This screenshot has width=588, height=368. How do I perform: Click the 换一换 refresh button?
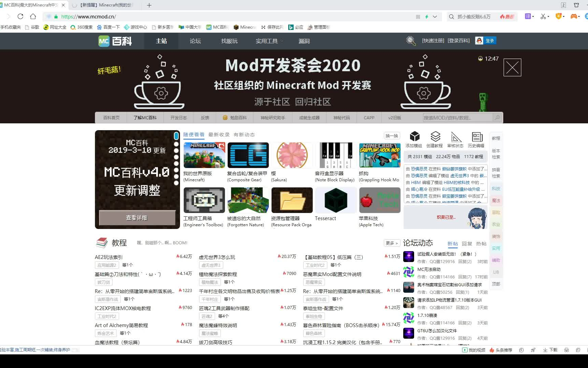[x=392, y=136]
